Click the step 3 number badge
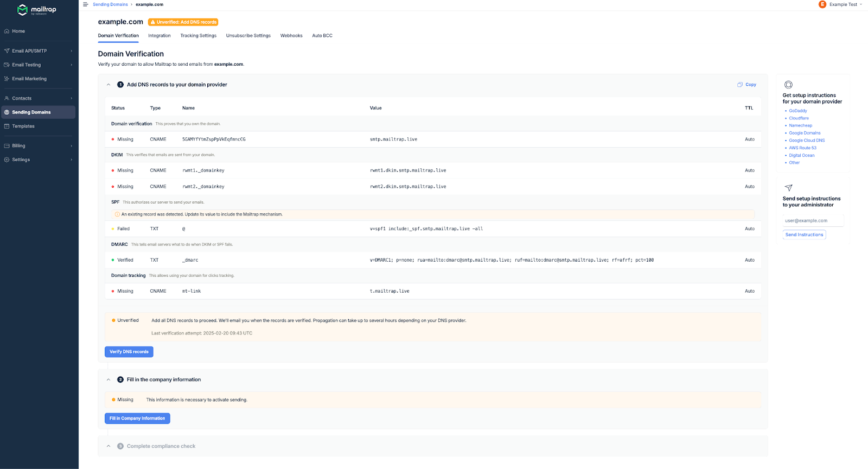Image resolution: width=868 pixels, height=469 pixels. 120,446
